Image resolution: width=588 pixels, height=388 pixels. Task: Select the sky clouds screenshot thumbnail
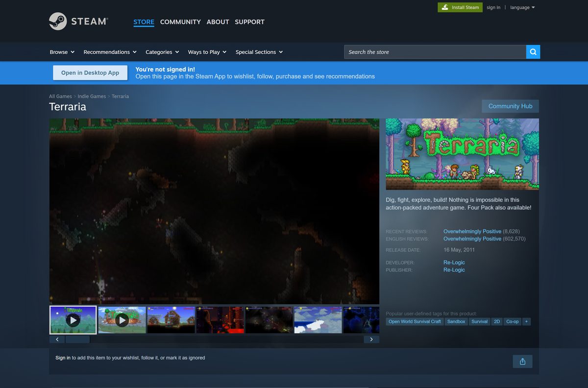click(318, 320)
